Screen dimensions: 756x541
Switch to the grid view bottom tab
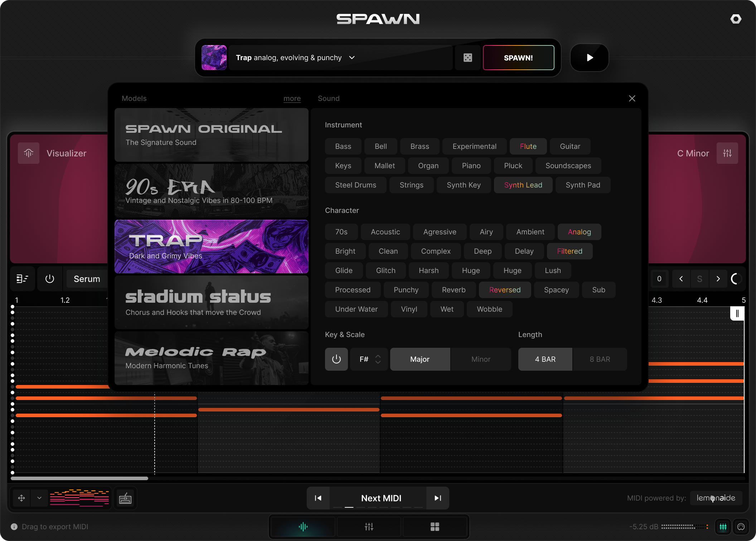pyautogui.click(x=435, y=527)
